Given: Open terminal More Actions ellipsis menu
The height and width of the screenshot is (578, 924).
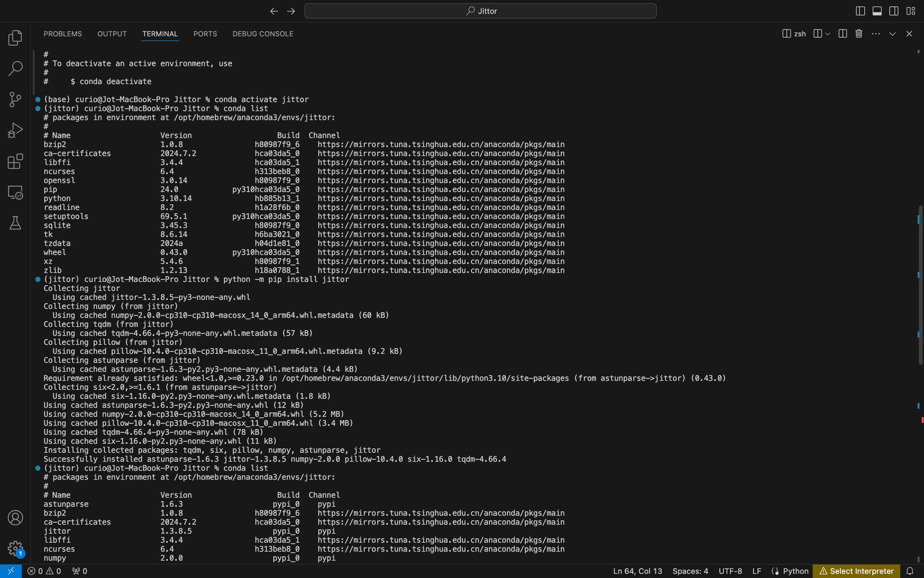Looking at the screenshot, I should 875,34.
